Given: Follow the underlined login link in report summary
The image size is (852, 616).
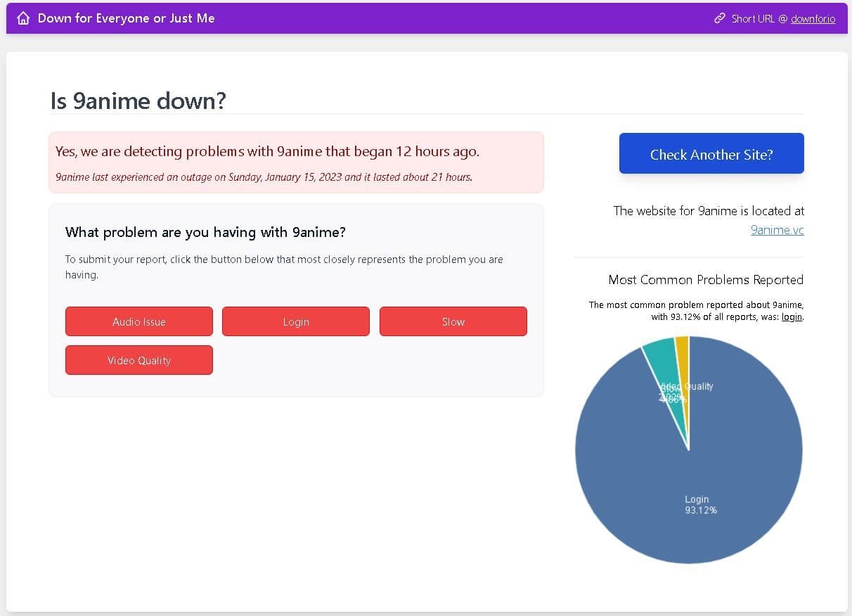Looking at the screenshot, I should pyautogui.click(x=792, y=317).
